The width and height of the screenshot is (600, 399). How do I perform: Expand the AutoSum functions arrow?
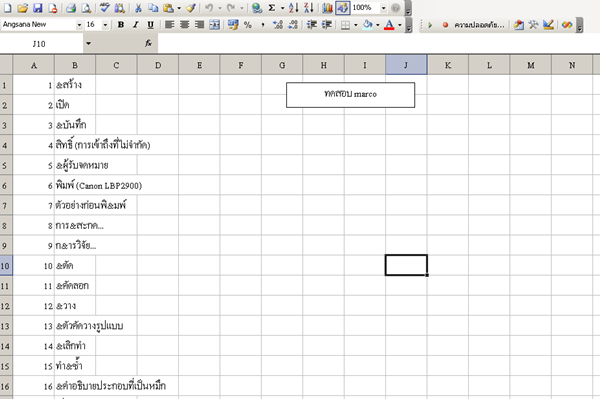(x=282, y=8)
